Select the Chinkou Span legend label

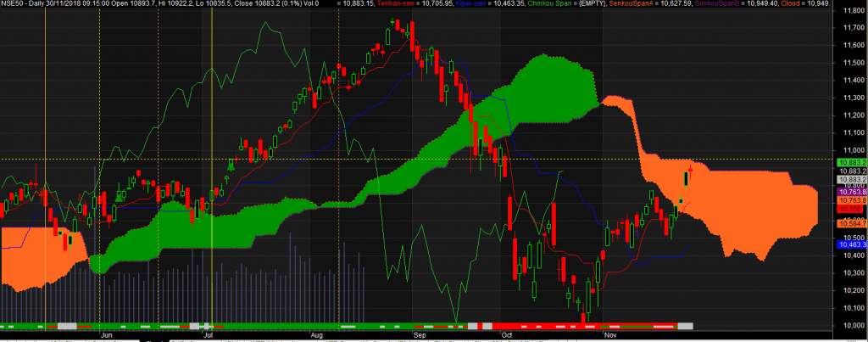tap(548, 4)
